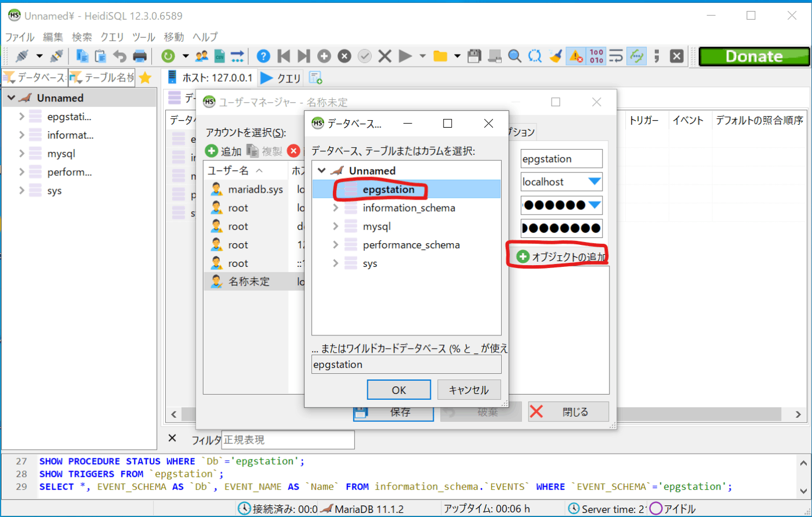This screenshot has width=812, height=517.
Task: Open the refresh dropdown arrow
Action: [186, 56]
